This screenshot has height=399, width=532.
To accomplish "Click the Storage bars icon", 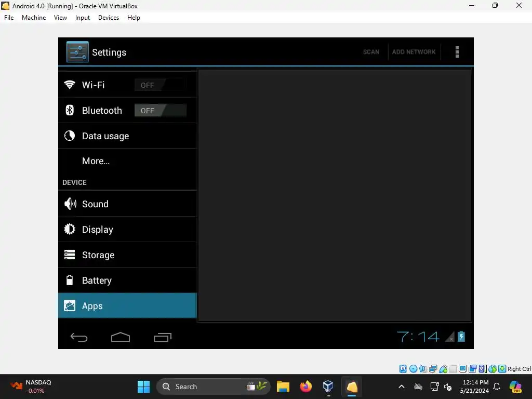I will point(70,255).
